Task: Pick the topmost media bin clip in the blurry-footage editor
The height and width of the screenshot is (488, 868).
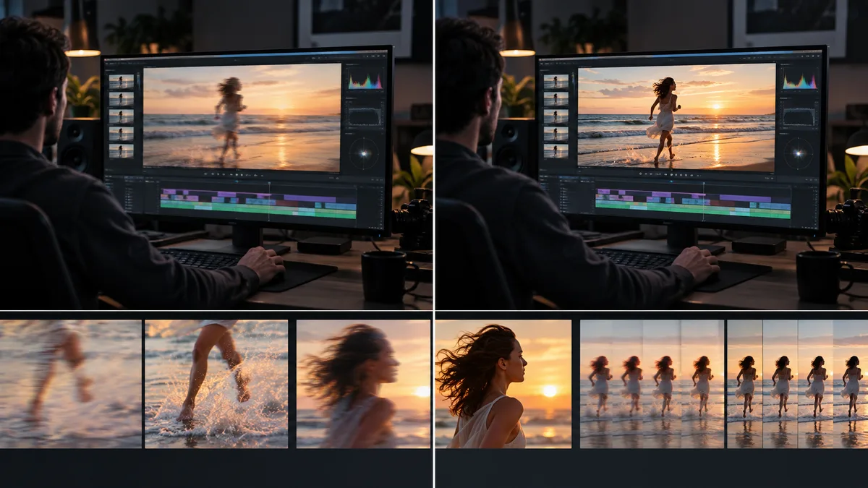Action: tap(121, 82)
